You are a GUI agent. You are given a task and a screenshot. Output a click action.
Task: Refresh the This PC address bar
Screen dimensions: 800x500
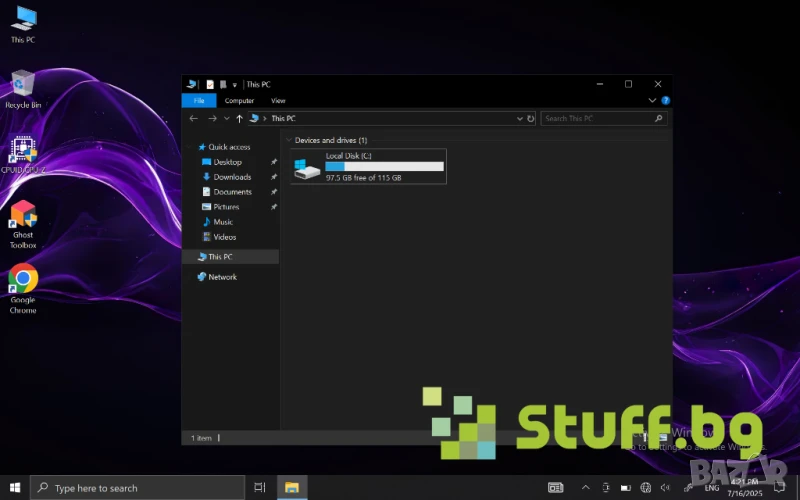pyautogui.click(x=530, y=118)
